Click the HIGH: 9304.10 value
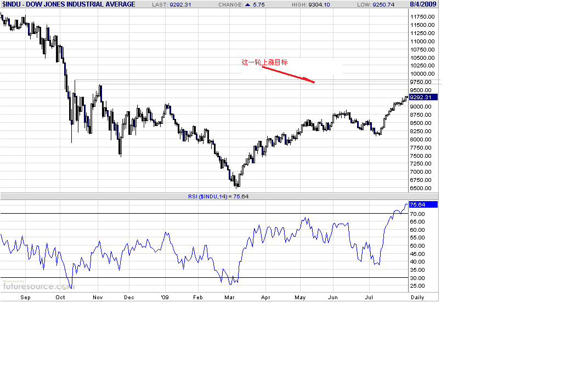 (311, 5)
